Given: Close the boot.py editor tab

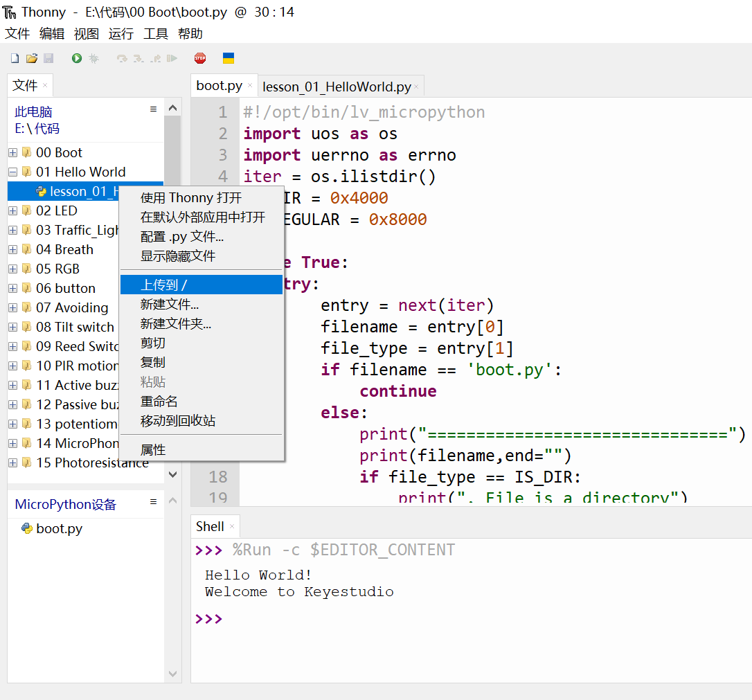Looking at the screenshot, I should pos(250,86).
